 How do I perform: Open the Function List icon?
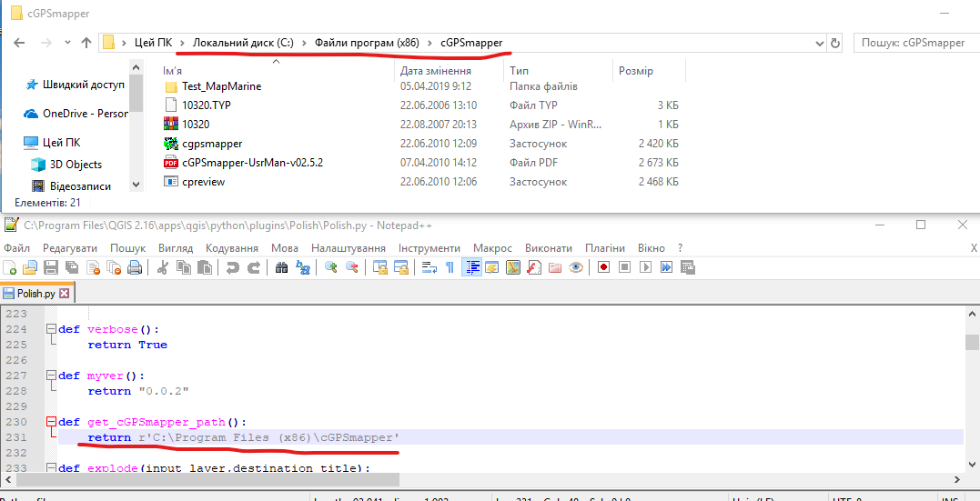[x=534, y=267]
